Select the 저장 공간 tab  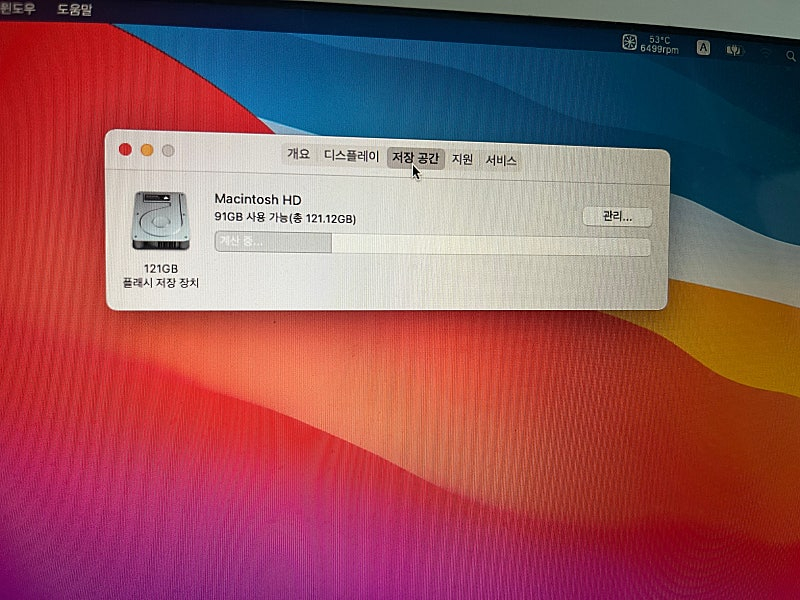415,158
